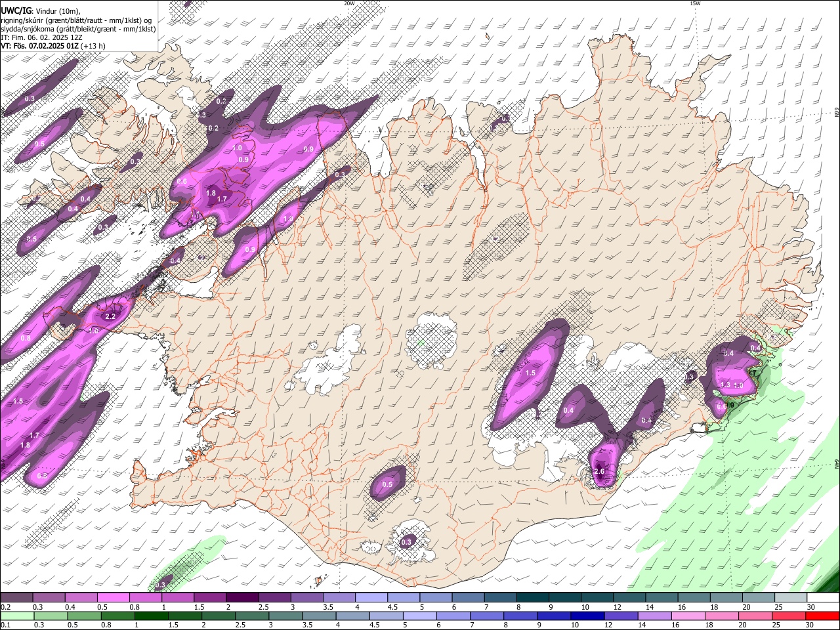
Task: Pick the rose pink 20 swatch, bottom legend row
Action: pyautogui.click(x=754, y=616)
